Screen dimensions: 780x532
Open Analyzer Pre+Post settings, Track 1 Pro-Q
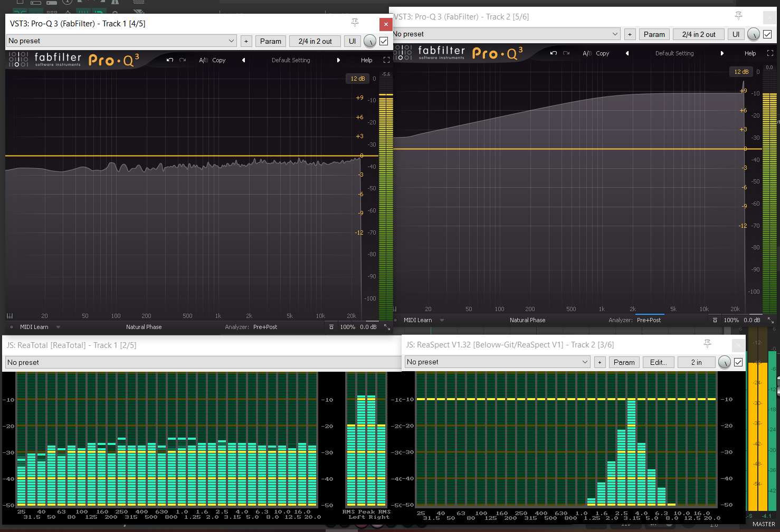point(265,327)
